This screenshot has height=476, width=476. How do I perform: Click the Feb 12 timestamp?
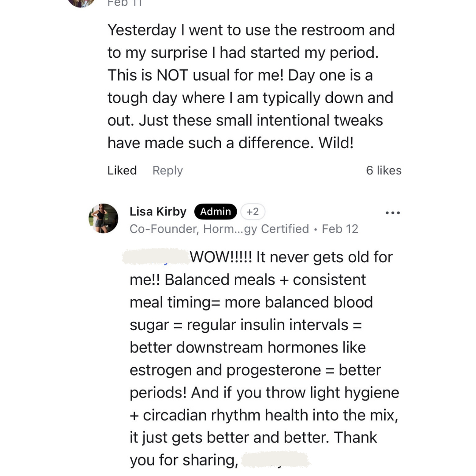[340, 229]
